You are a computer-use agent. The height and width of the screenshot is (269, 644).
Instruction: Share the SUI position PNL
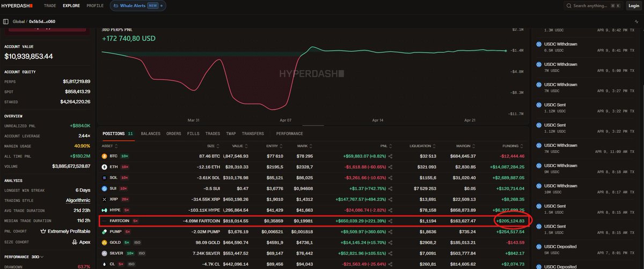click(x=390, y=189)
